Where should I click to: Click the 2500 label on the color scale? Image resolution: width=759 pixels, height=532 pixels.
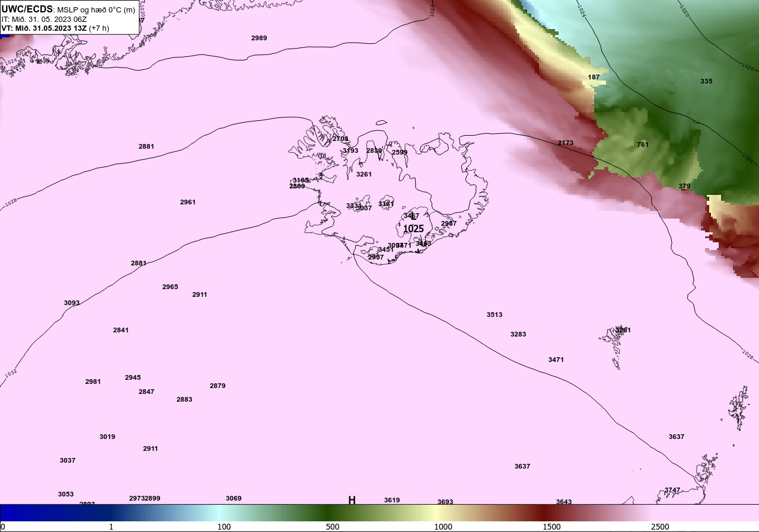click(x=660, y=527)
